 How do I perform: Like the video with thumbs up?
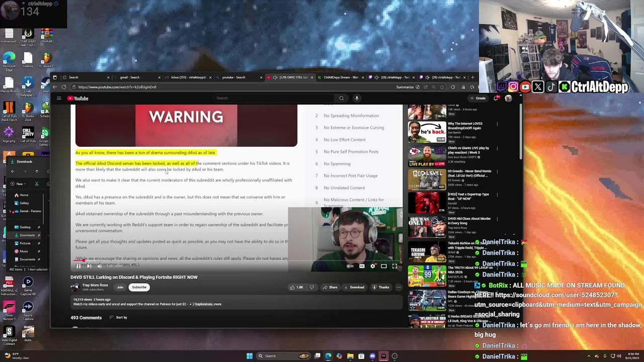(x=296, y=287)
